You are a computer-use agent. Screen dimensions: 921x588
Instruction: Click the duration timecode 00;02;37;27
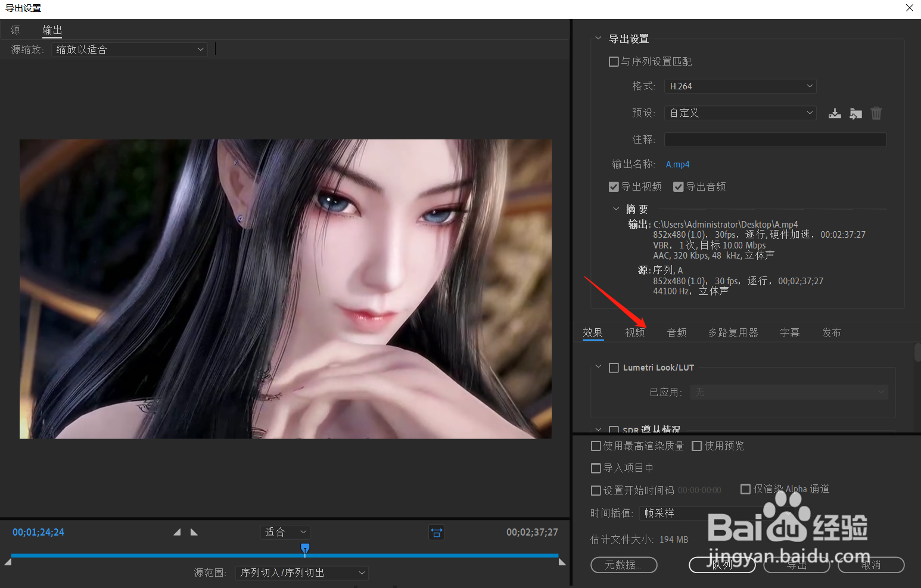point(532,532)
